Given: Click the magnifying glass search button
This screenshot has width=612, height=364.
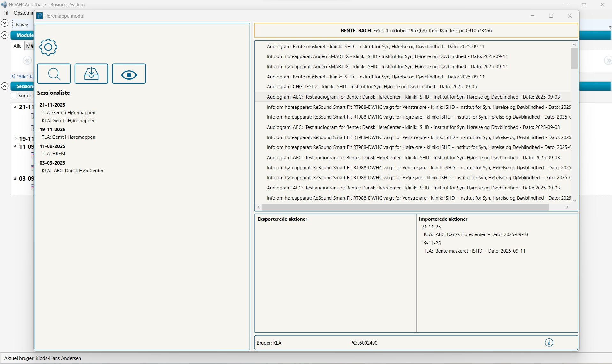Looking at the screenshot, I should click(54, 74).
